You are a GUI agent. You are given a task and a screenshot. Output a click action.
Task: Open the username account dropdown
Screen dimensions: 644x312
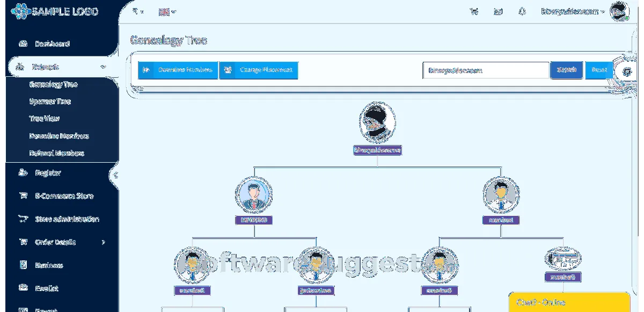[573, 11]
